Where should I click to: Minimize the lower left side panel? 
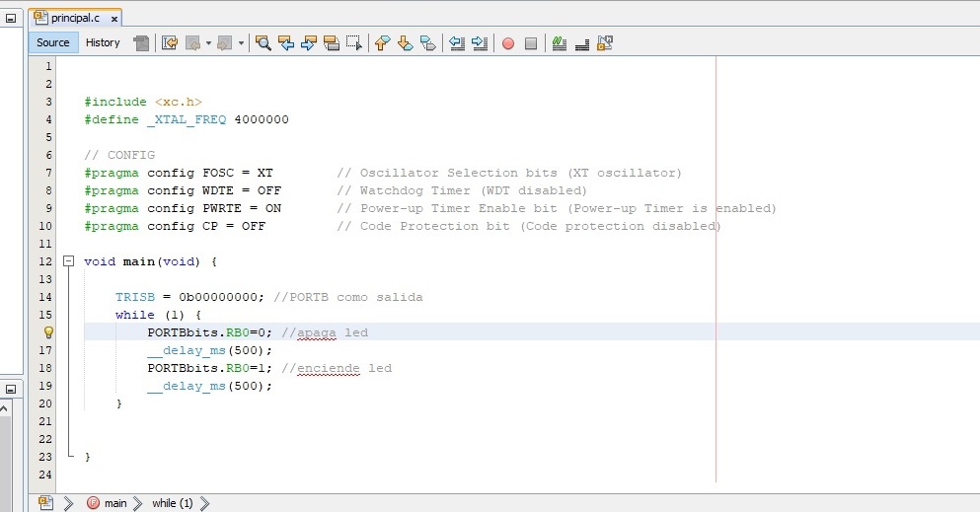tap(11, 389)
